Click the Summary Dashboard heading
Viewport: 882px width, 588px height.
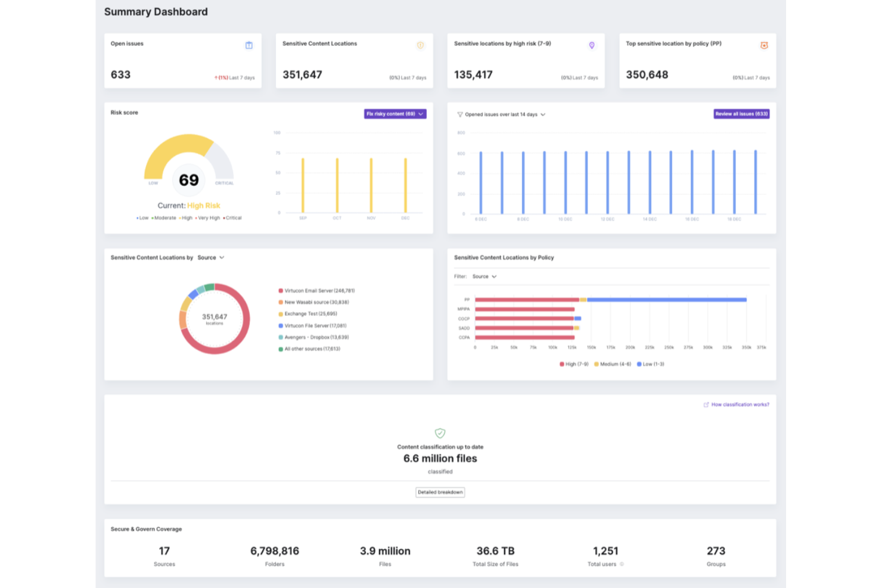click(x=156, y=12)
